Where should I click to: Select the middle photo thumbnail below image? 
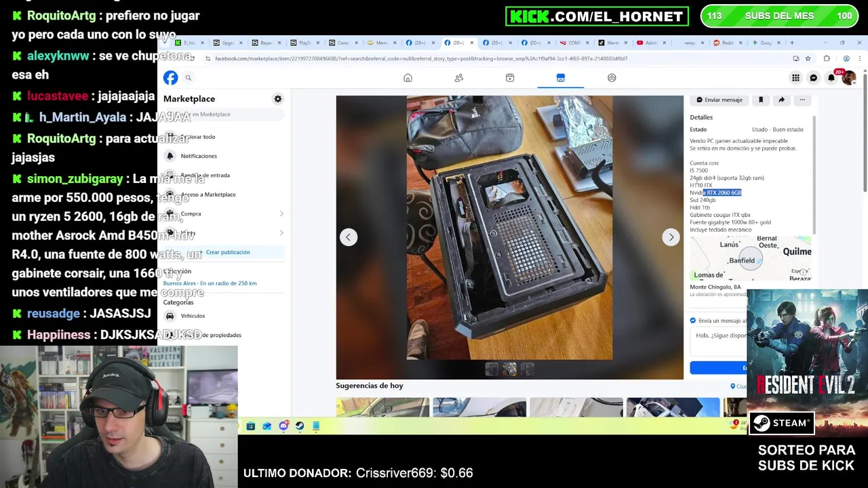coord(509,369)
